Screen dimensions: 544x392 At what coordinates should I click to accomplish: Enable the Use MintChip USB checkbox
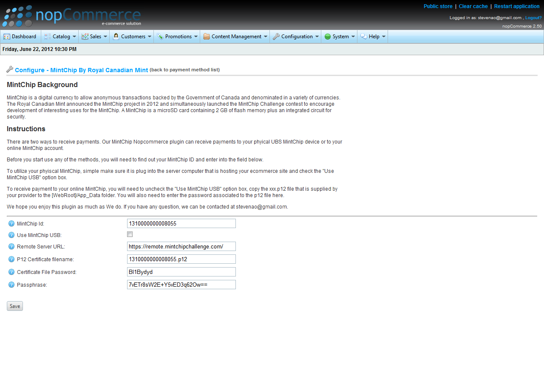point(130,234)
